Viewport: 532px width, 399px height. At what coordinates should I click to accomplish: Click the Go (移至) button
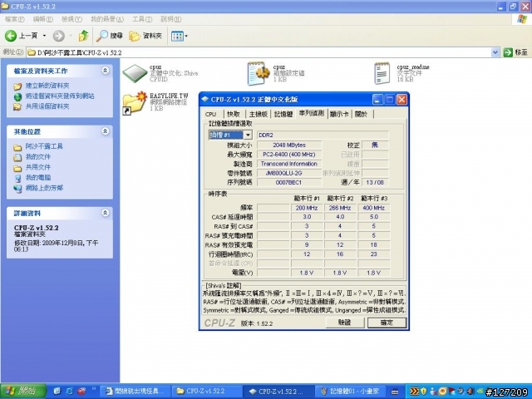pyautogui.click(x=515, y=52)
